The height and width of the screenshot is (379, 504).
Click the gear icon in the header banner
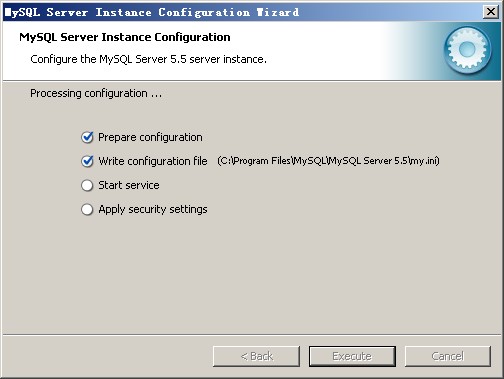tap(467, 50)
